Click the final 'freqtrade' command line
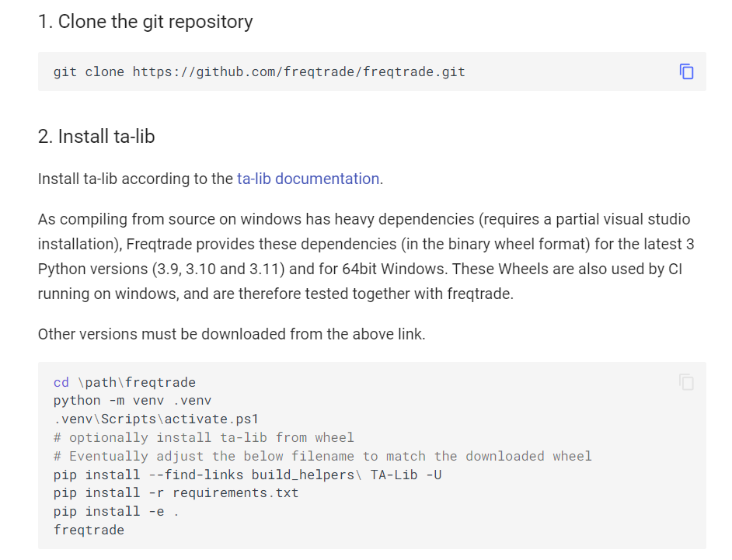 click(x=89, y=530)
